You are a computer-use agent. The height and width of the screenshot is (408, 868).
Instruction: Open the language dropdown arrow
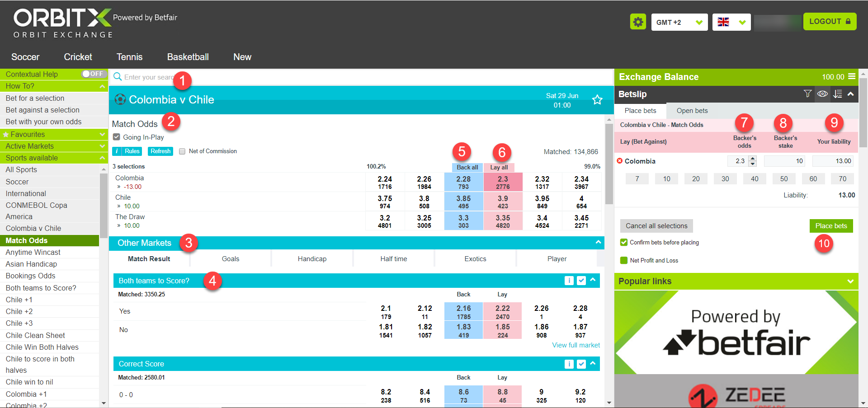[x=742, y=22]
